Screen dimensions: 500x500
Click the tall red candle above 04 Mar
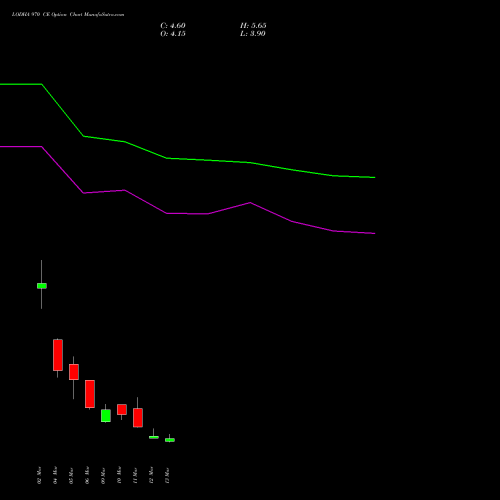coord(58,355)
